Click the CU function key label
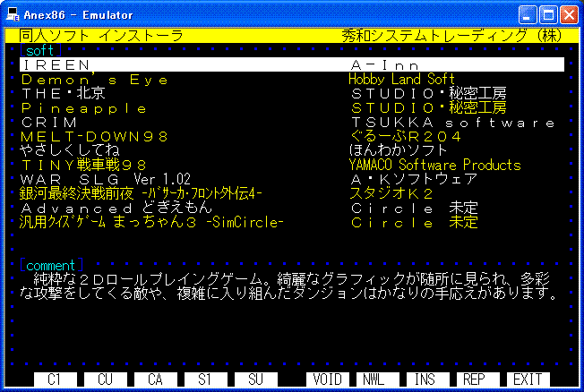Screen dimensions: 584x392 click(106, 379)
